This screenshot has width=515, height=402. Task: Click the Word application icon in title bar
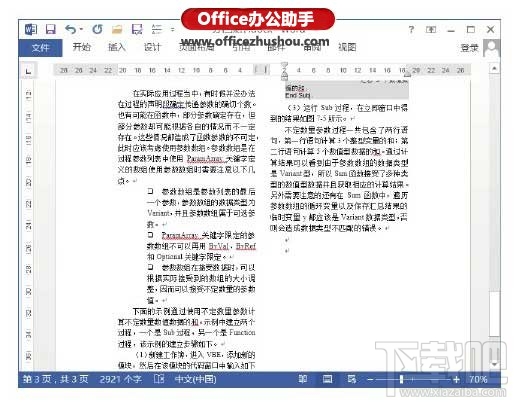tap(31, 29)
